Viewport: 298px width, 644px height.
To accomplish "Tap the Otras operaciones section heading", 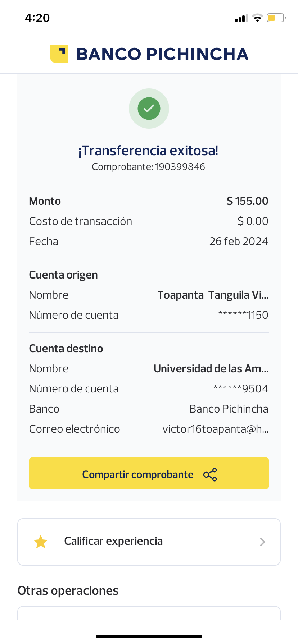I will [x=68, y=591].
